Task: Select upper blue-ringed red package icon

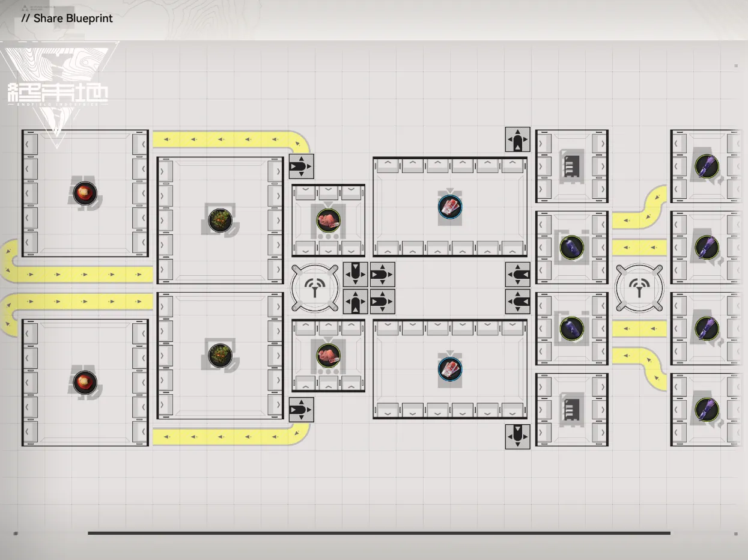Action: 450,207
